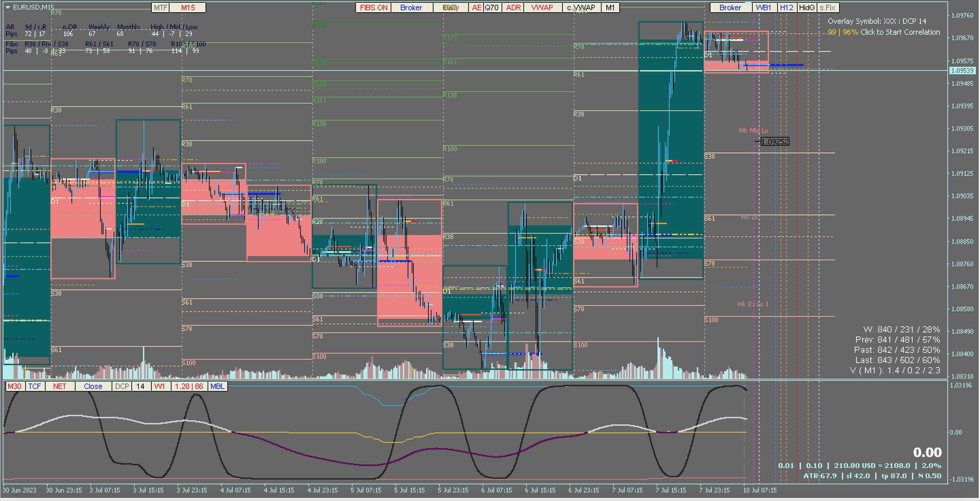Click the M1 button in the top bar
The image size is (980, 501).
(610, 7)
